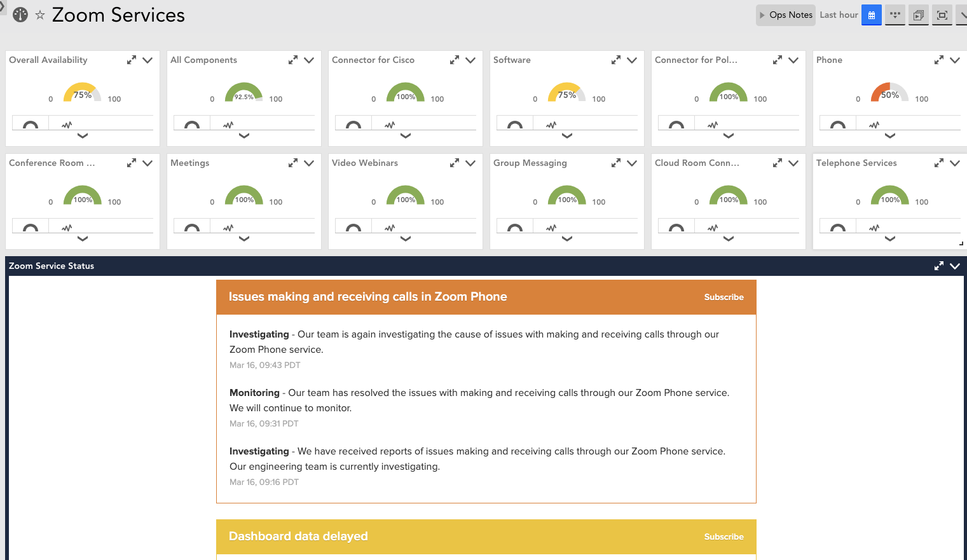Expand details chevron under Telephone Services
Image resolution: width=967 pixels, height=560 pixels.
pyautogui.click(x=890, y=238)
